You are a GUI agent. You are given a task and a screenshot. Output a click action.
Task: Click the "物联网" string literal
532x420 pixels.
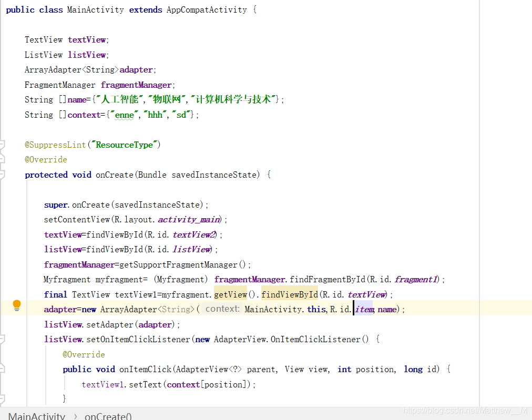[167, 99]
